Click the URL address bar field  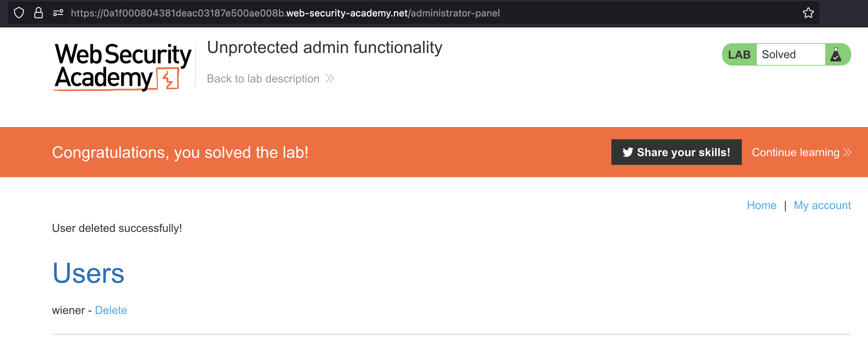(421, 13)
